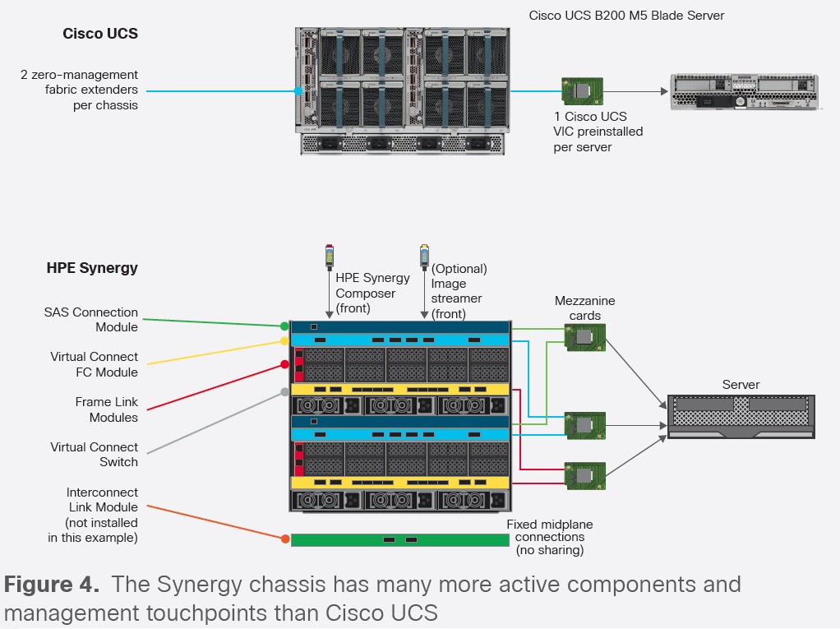Viewport: 840px width, 629px height.
Task: Click the red dot for Frame Link Modules
Action: [284, 364]
